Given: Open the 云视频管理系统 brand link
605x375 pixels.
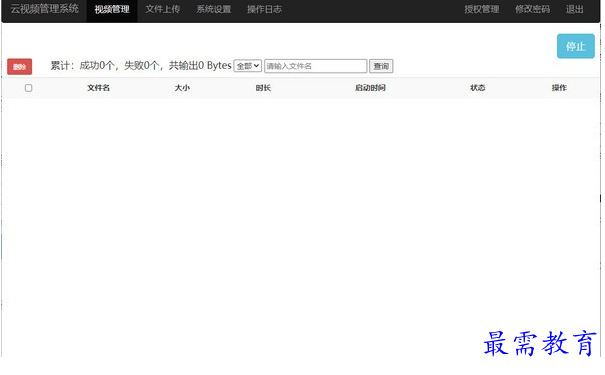Looking at the screenshot, I should click(x=44, y=9).
